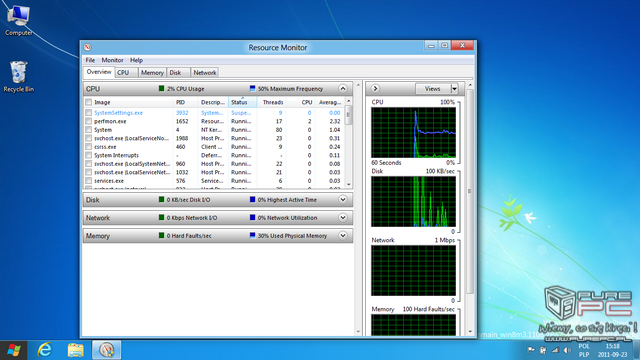Click the Disk section header bar
Viewport: 640px width, 360px height.
coord(218,200)
